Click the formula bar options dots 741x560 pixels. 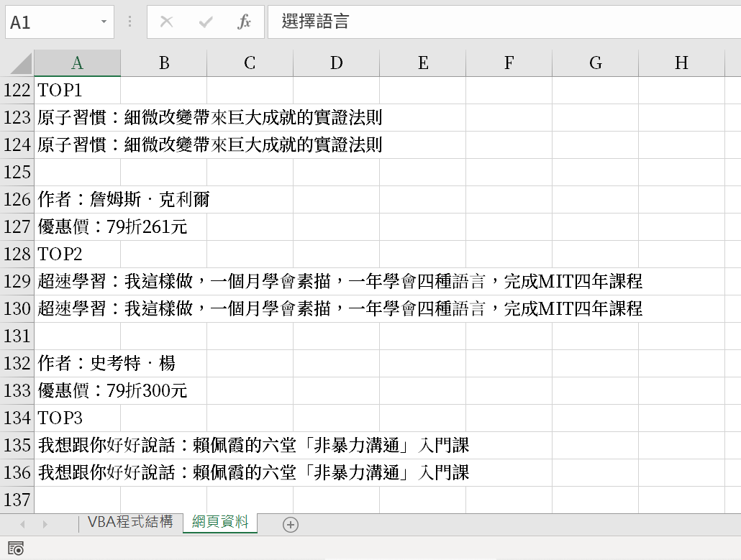click(x=130, y=22)
